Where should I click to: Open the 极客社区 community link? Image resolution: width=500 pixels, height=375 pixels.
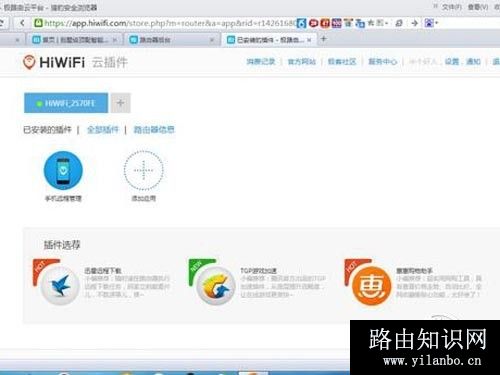342,62
